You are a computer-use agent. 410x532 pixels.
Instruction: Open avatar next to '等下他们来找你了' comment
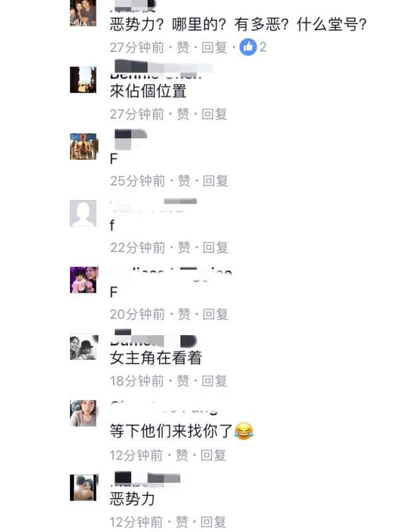pyautogui.click(x=83, y=413)
